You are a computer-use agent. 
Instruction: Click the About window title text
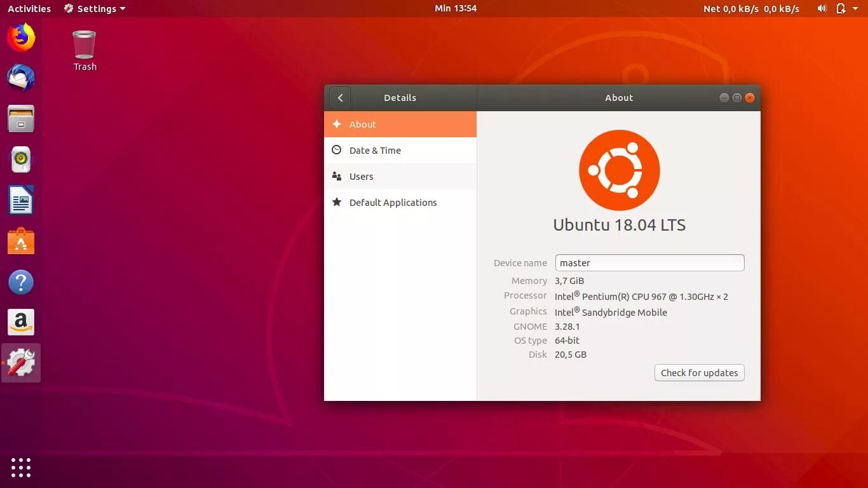(x=619, y=98)
